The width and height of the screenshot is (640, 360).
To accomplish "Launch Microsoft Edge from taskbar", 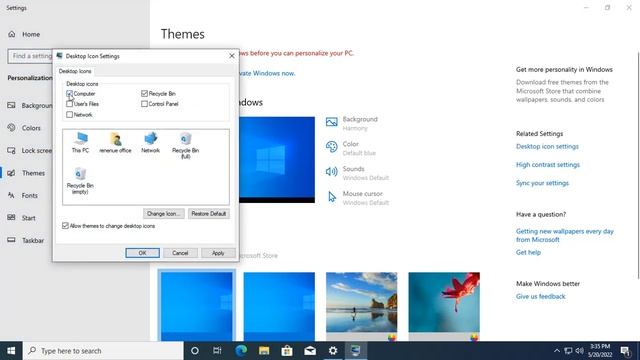I will click(x=241, y=351).
